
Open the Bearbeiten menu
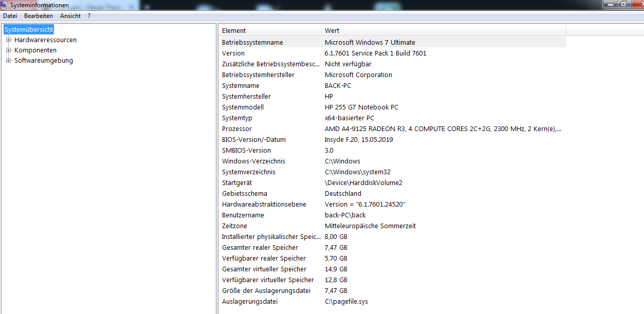coord(39,16)
